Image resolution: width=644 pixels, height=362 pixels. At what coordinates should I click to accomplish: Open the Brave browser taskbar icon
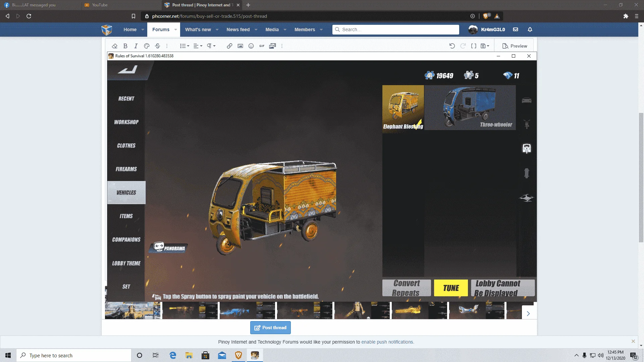(238, 355)
